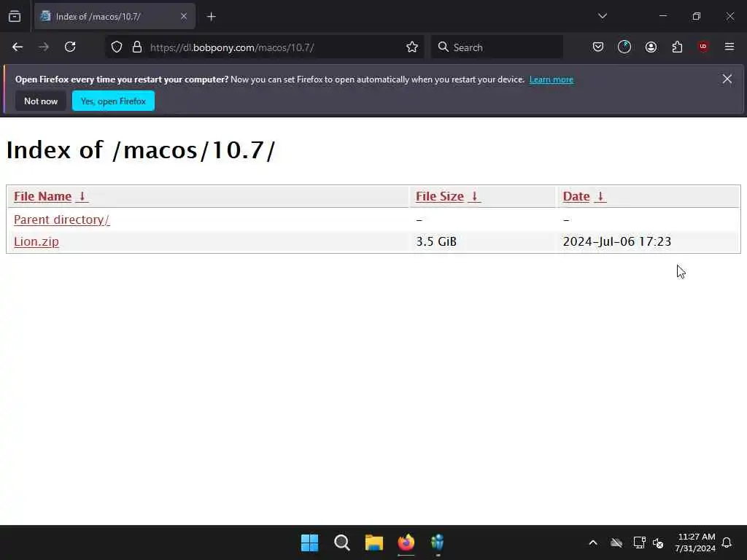Open a new tab
The height and width of the screenshot is (560, 747).
pos(211,17)
